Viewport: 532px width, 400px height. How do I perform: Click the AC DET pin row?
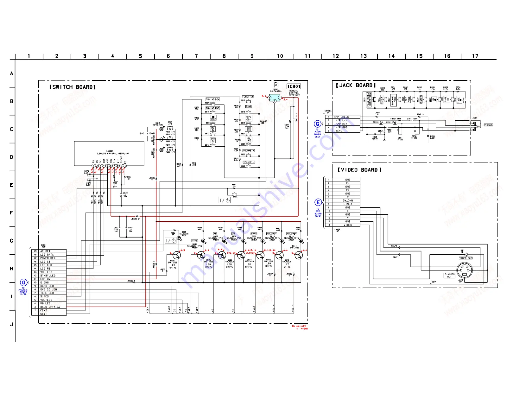(49, 251)
